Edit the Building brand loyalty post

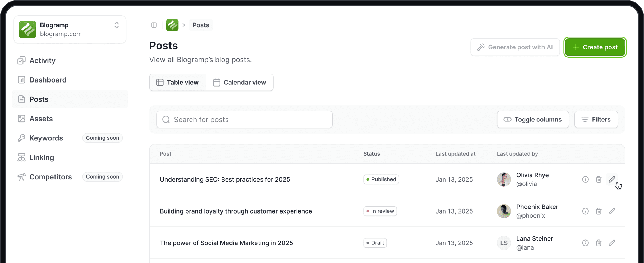(612, 211)
